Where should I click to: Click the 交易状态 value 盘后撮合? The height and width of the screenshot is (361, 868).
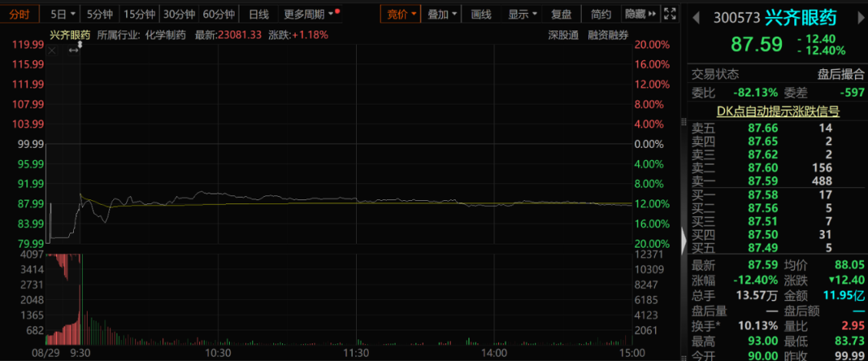841,74
